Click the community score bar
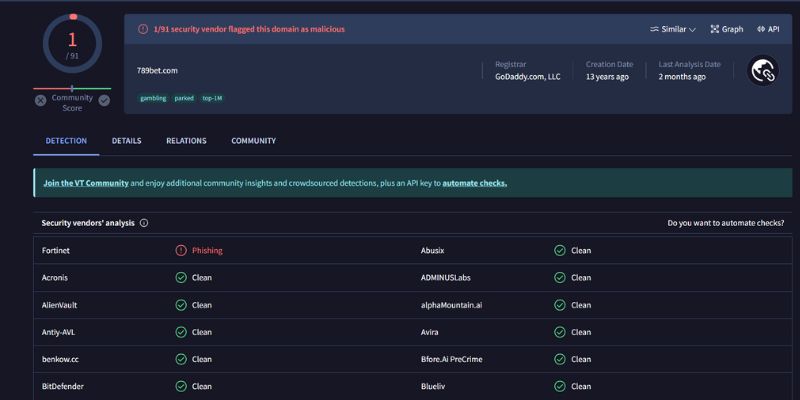Image resolution: width=800 pixels, height=400 pixels. click(72, 89)
